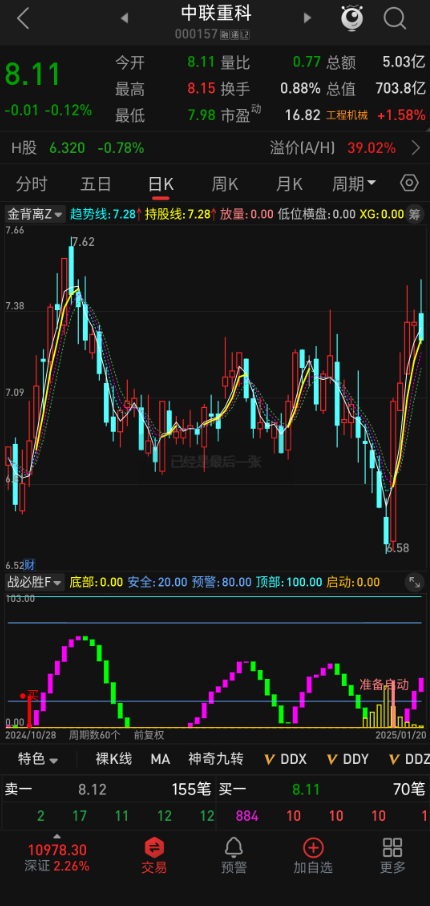Switch to next stock with right triangle
The width and height of the screenshot is (430, 906).
[307, 18]
